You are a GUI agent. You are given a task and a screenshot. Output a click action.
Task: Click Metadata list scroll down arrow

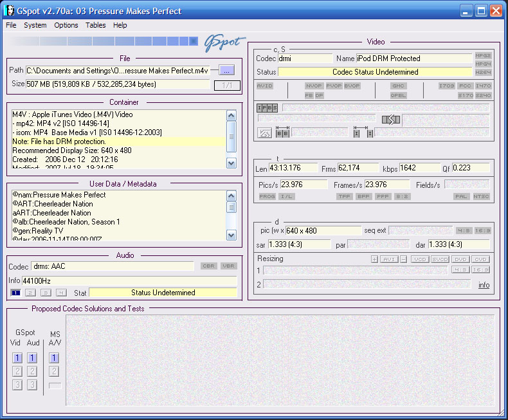pos(231,235)
